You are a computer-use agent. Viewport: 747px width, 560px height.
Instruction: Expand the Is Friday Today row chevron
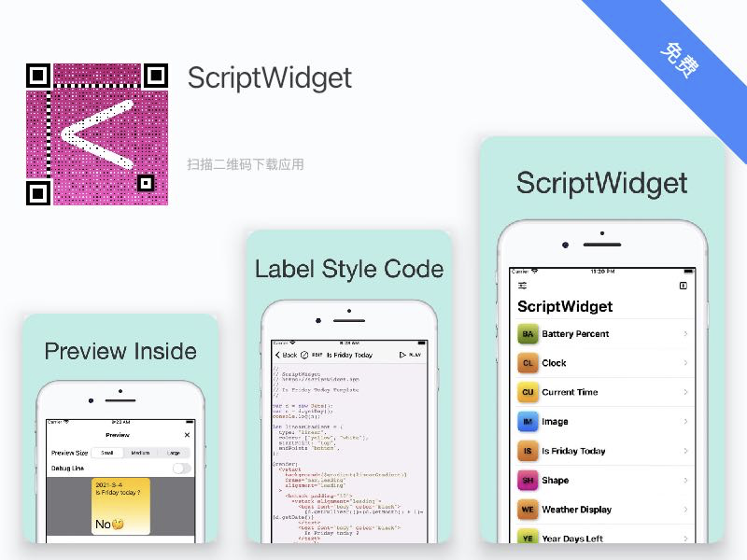click(685, 451)
